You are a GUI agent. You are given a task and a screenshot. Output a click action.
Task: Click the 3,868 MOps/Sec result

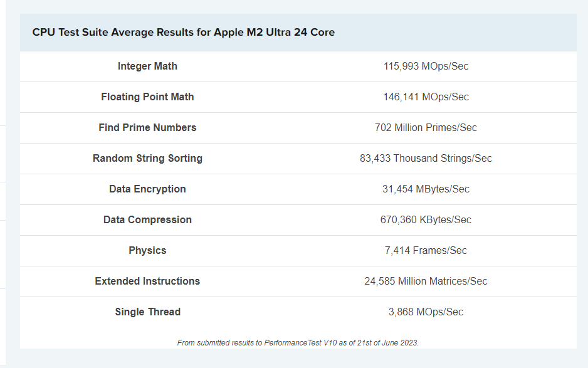click(x=426, y=312)
